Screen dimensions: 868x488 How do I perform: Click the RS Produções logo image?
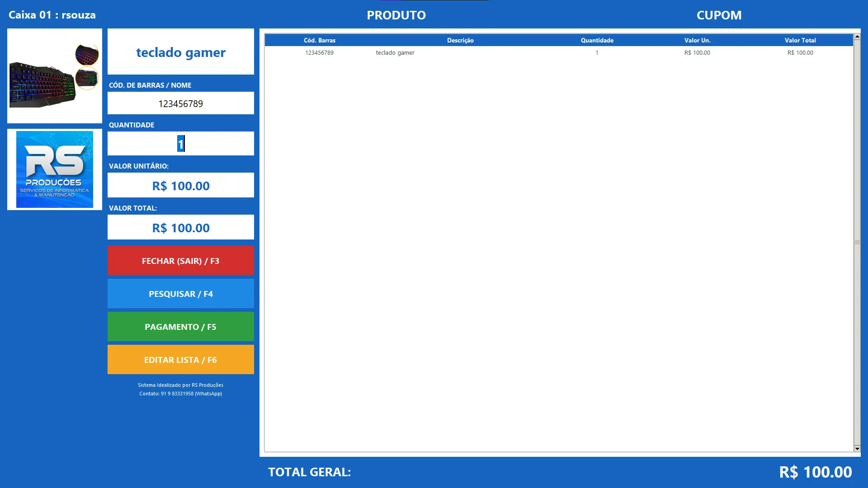point(55,169)
